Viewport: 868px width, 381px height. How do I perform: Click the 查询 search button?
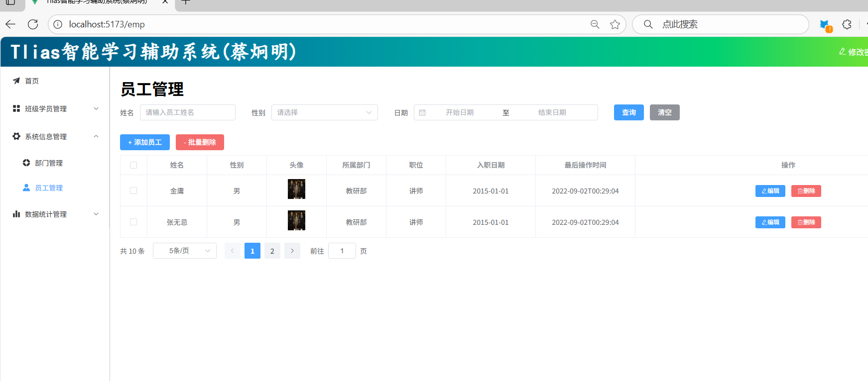click(x=628, y=112)
